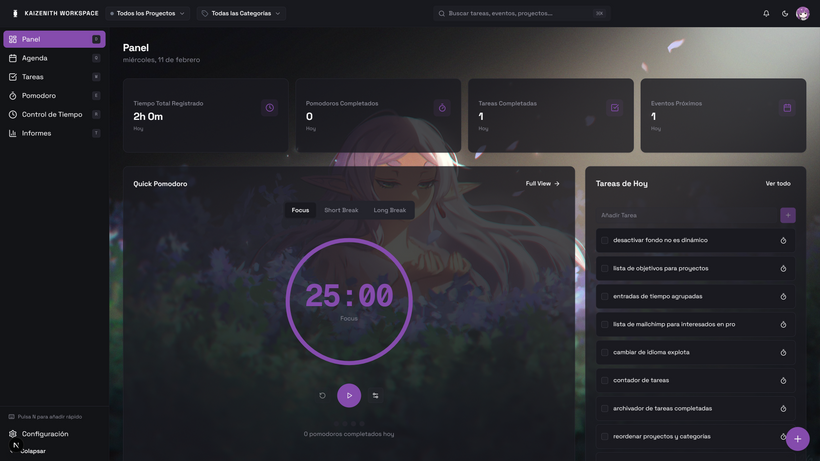Open the 'Todos los Proyectos' dropdown
Viewport: 820px width, 461px height.
point(147,13)
